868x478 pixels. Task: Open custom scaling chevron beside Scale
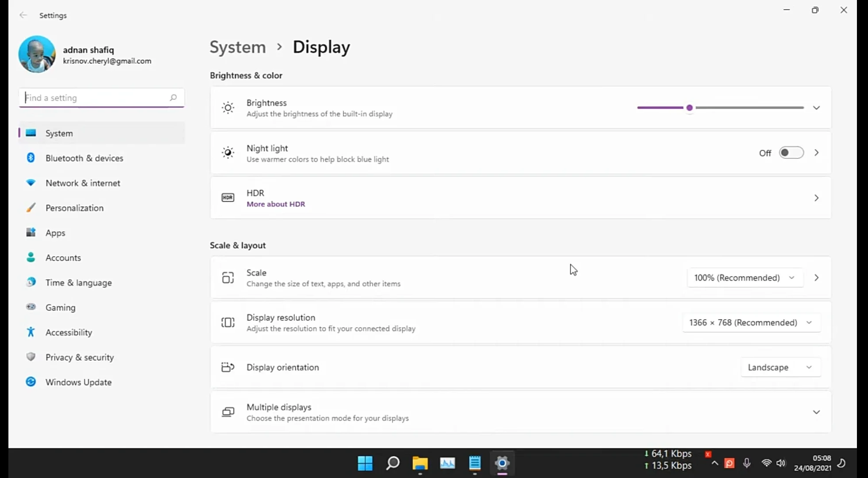[x=816, y=278]
